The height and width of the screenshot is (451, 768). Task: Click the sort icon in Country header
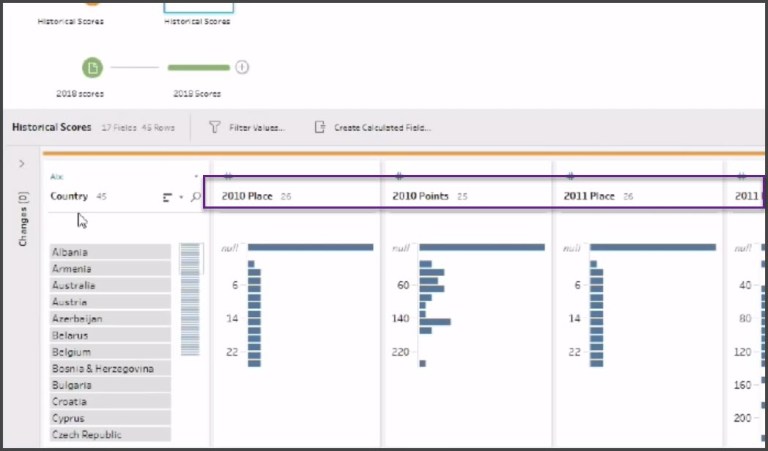167,197
